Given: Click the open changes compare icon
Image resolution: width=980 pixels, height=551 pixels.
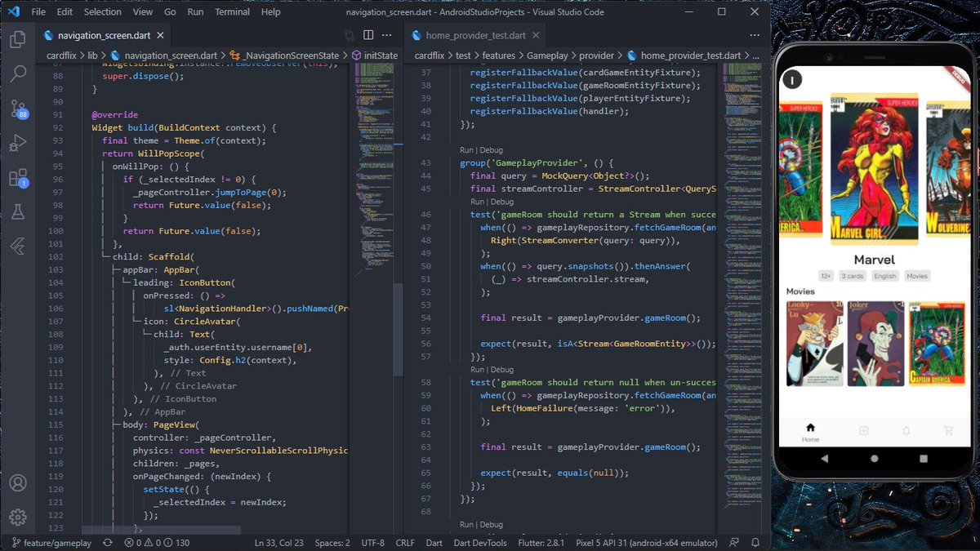Looking at the screenshot, I should [x=349, y=35].
